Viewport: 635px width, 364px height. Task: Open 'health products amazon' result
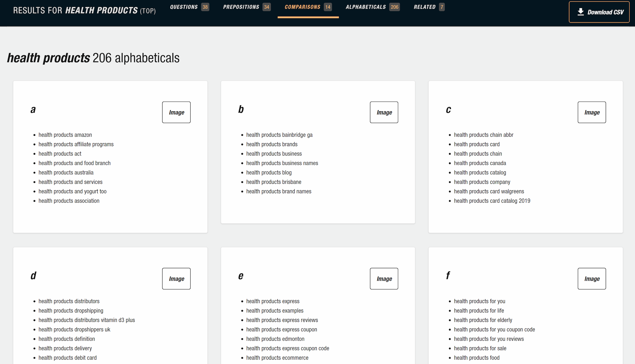click(x=65, y=135)
